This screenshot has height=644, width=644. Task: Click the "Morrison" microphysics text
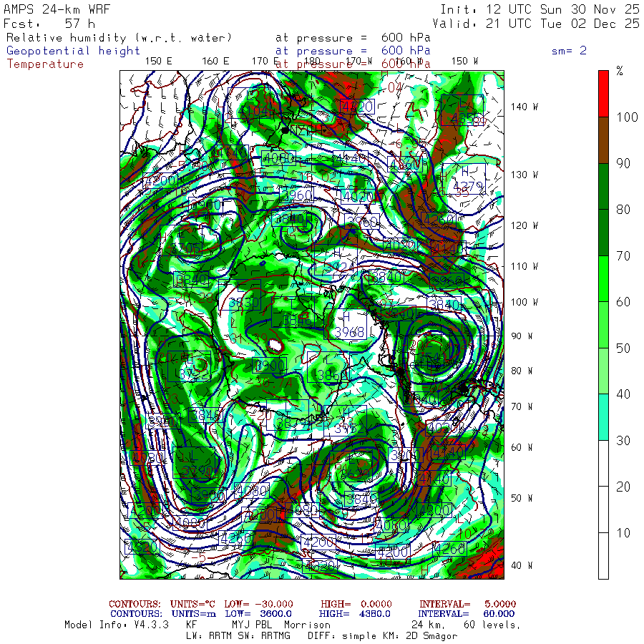(307, 625)
